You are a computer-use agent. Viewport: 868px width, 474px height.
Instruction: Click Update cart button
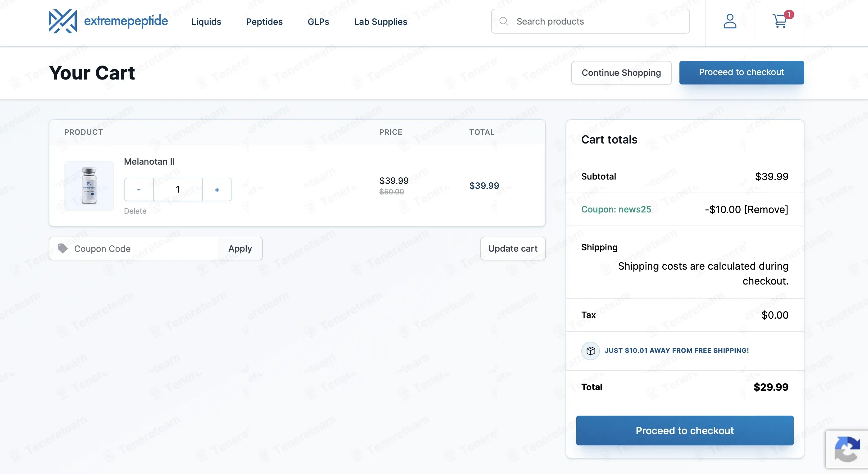[513, 248]
